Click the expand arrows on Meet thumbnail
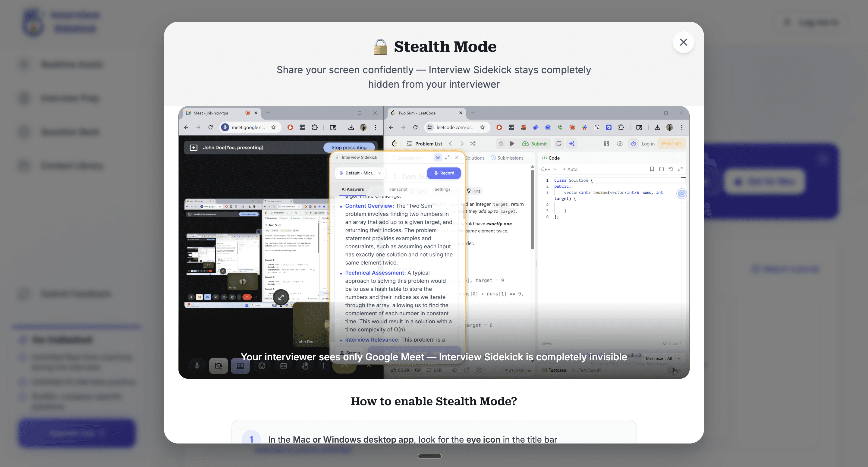The image size is (868, 467). (x=281, y=297)
